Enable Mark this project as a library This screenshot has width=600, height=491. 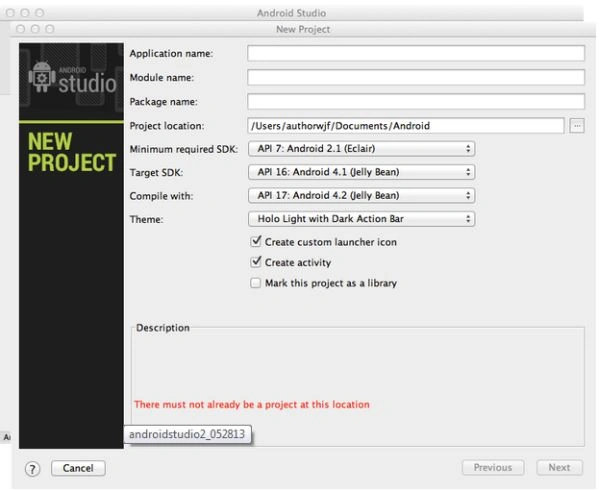[x=255, y=283]
